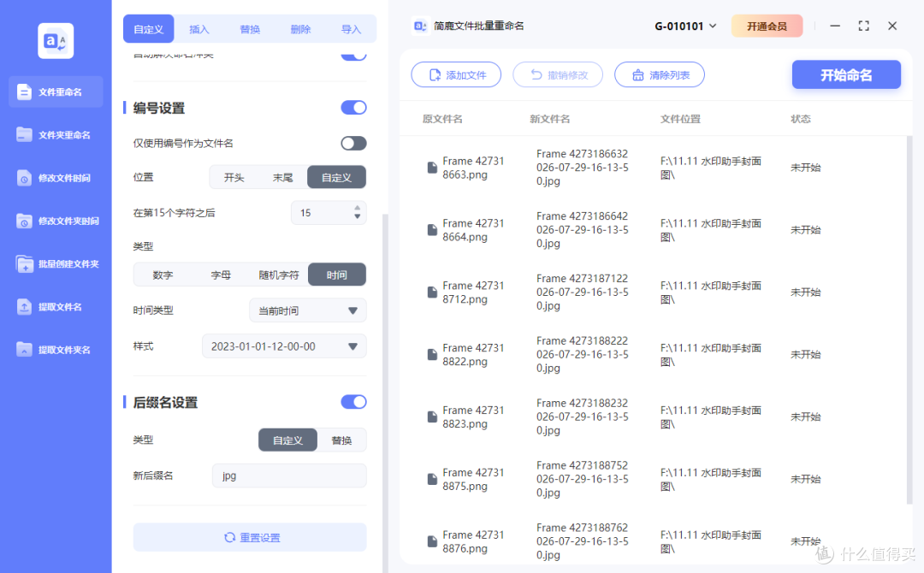Decrease the character position stepper value
The width and height of the screenshot is (924, 573).
tap(357, 216)
